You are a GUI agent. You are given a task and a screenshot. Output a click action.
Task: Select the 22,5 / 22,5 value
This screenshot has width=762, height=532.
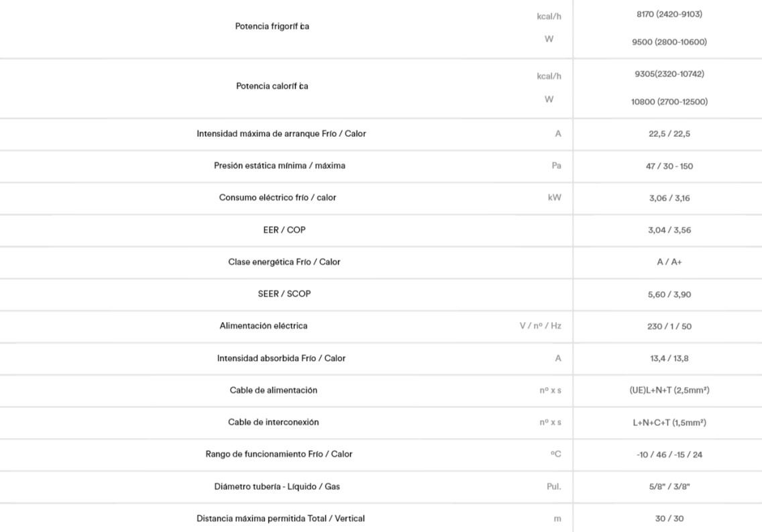pyautogui.click(x=669, y=134)
